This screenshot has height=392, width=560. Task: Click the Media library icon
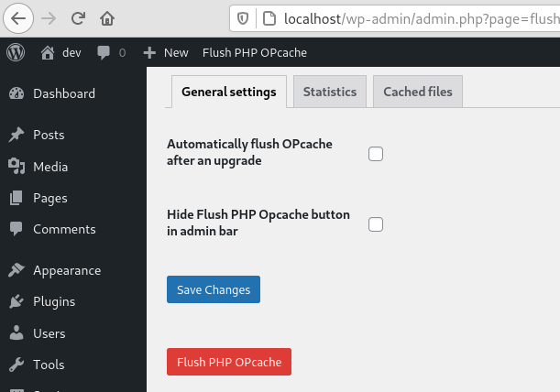click(x=16, y=167)
